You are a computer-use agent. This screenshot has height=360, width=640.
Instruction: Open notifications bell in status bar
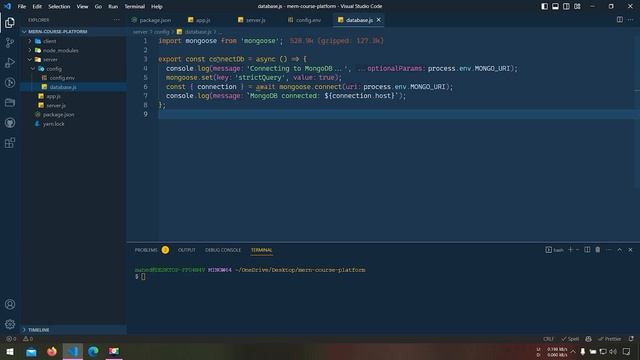pos(631,339)
